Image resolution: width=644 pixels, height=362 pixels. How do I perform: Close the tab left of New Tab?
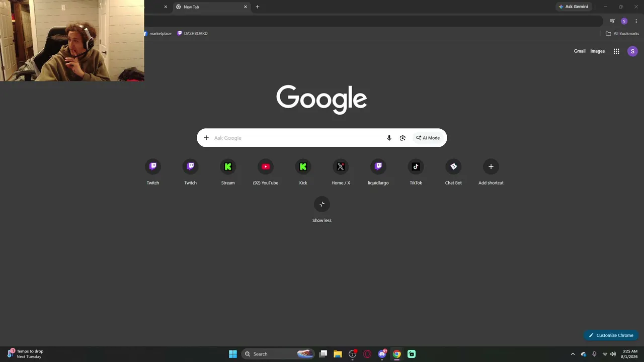[166, 7]
